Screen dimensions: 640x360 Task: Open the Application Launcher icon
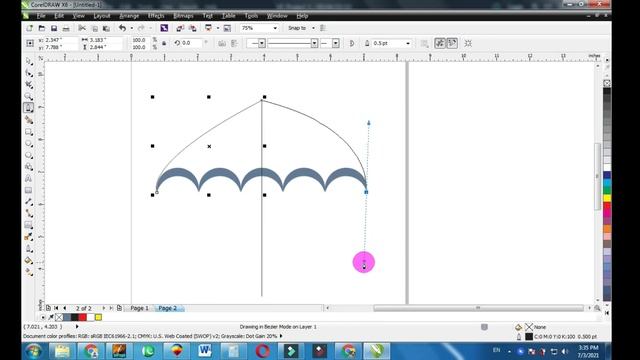(x=208, y=28)
